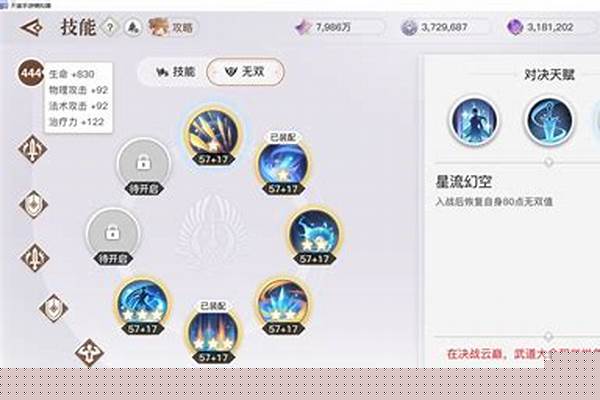The image size is (600, 400).
Task: Select the 无双 tab
Action: 245,72
